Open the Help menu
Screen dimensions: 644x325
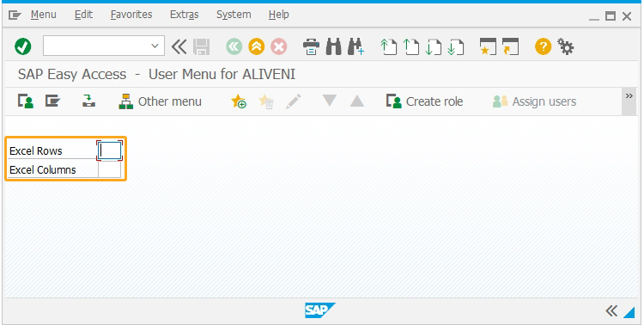279,15
